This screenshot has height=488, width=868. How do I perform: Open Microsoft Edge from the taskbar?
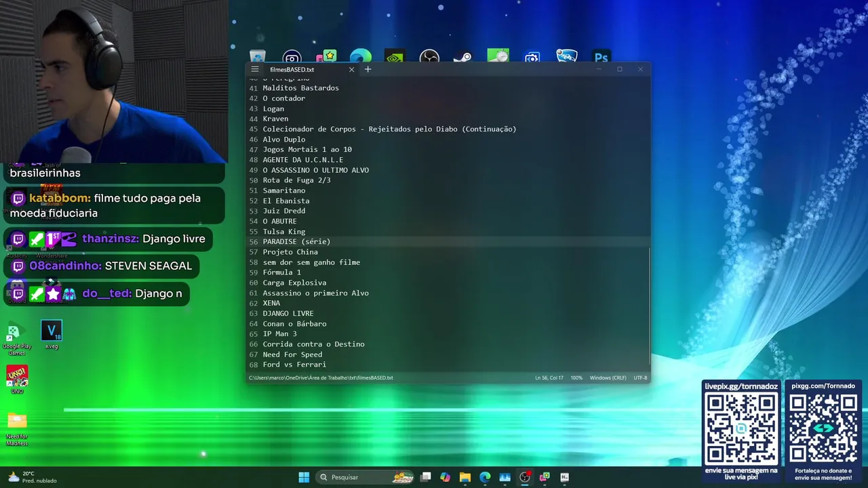pyautogui.click(x=485, y=477)
